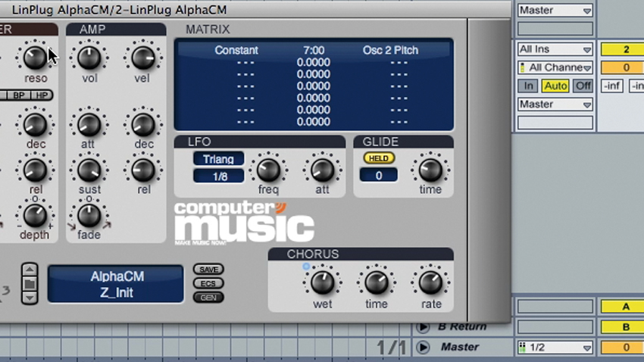Viewport: 644px width, 362px height.
Task: Click the AMP rel knob
Action: (143, 170)
